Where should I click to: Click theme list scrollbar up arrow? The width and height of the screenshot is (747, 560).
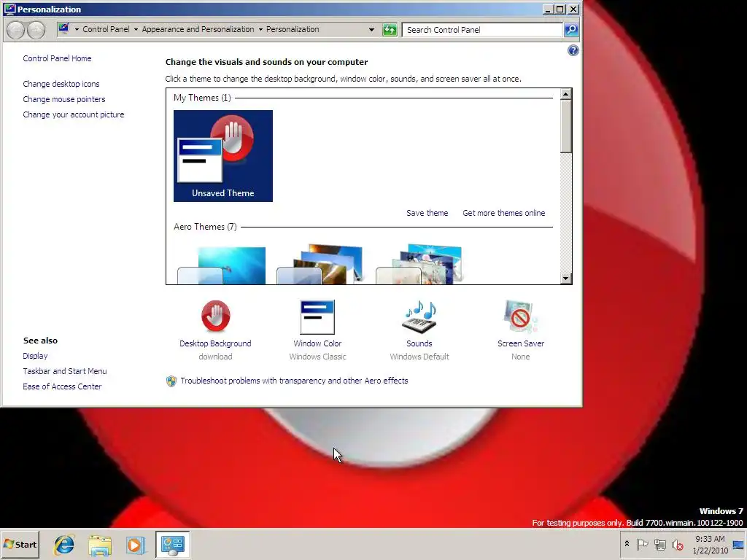click(x=566, y=94)
